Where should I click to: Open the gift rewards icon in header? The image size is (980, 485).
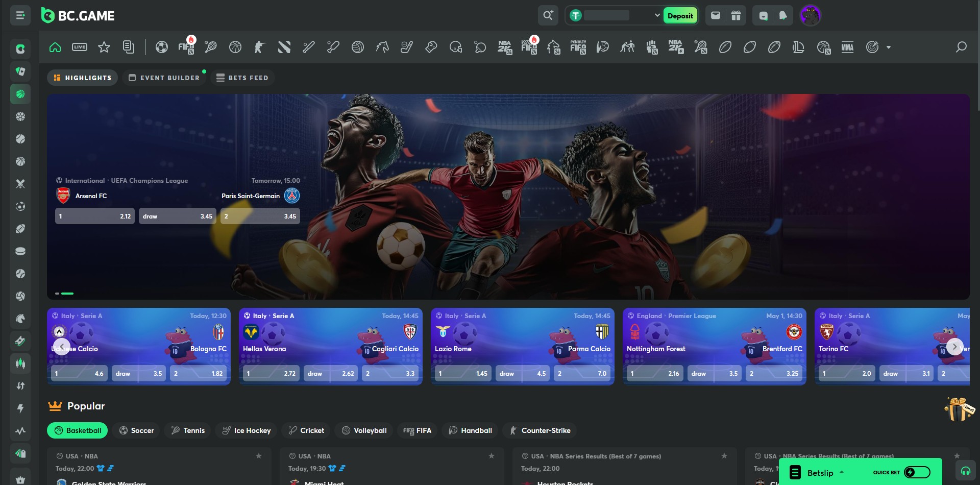coord(736,15)
